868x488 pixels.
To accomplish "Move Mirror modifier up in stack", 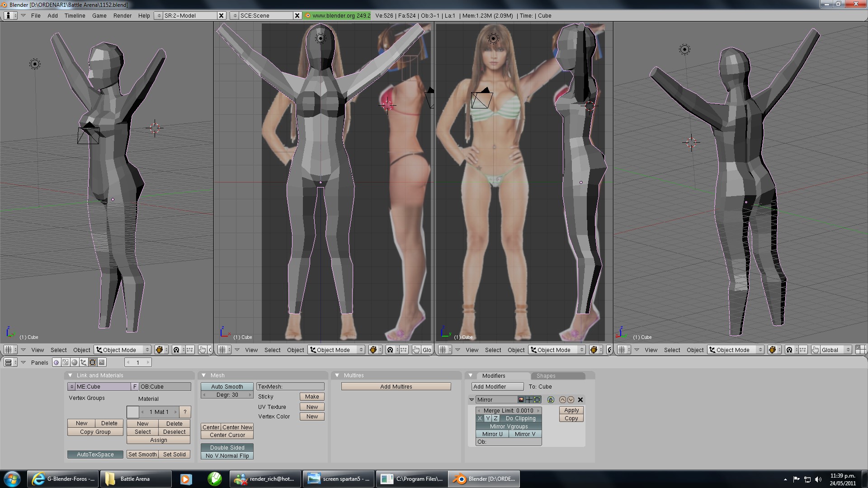I will pos(562,400).
